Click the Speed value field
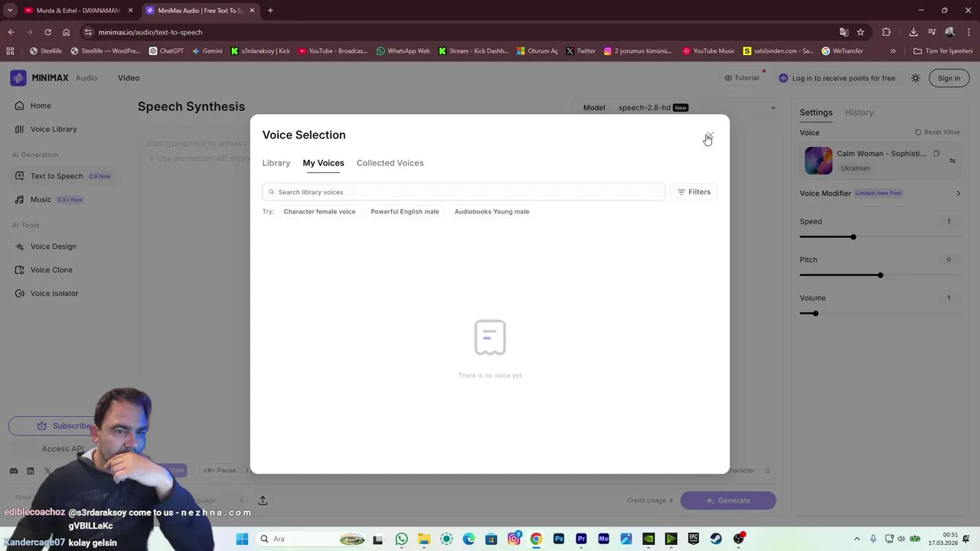The width and height of the screenshot is (980, 551). pyautogui.click(x=949, y=222)
